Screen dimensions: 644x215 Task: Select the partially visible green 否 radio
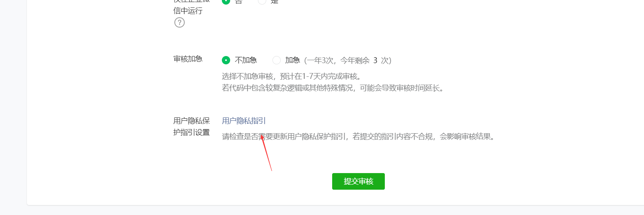tap(226, 1)
